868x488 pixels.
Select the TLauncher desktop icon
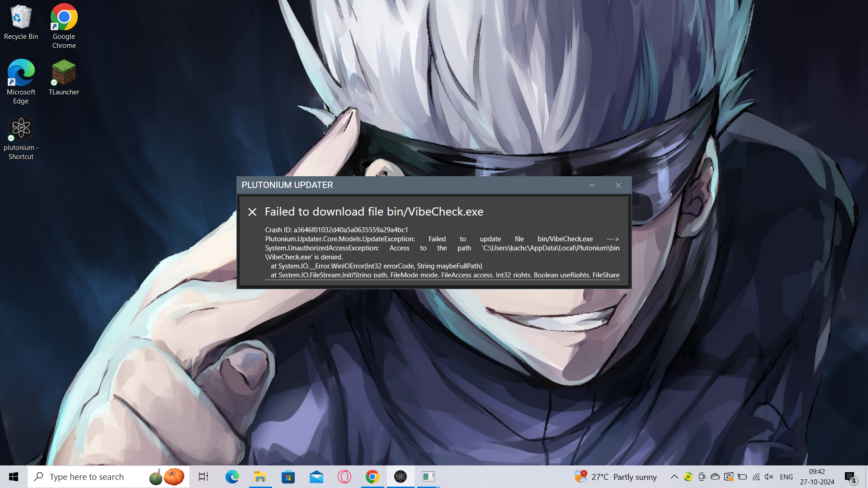[64, 77]
